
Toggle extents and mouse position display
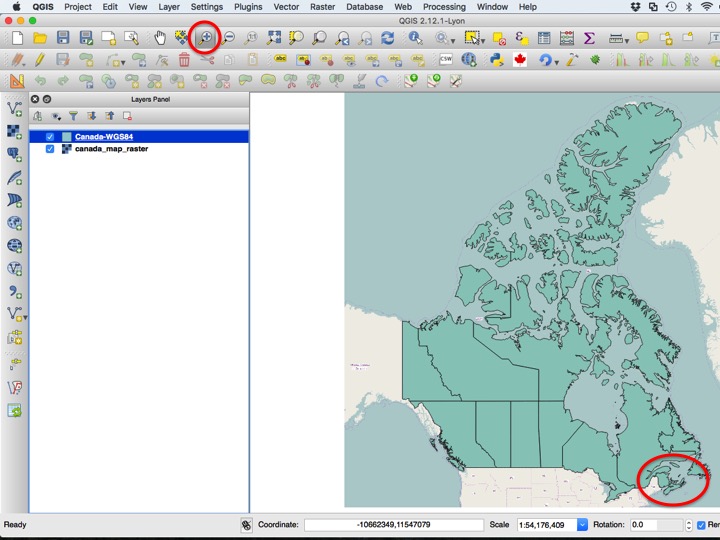pyautogui.click(x=247, y=525)
